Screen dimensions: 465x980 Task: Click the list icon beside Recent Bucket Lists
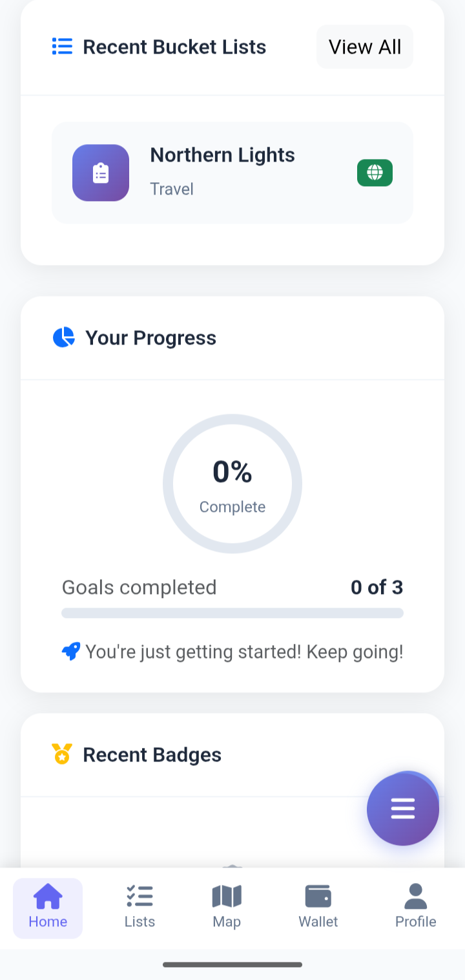(x=61, y=47)
